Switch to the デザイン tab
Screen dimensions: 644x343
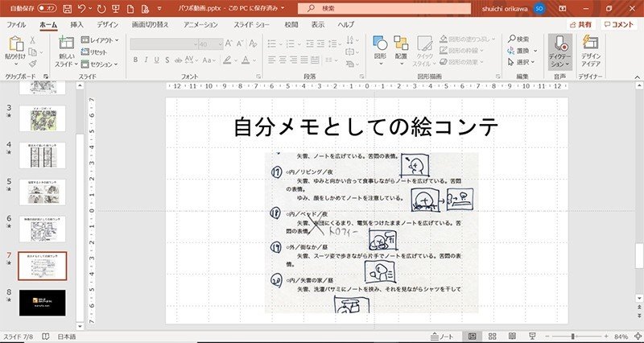pos(108,25)
